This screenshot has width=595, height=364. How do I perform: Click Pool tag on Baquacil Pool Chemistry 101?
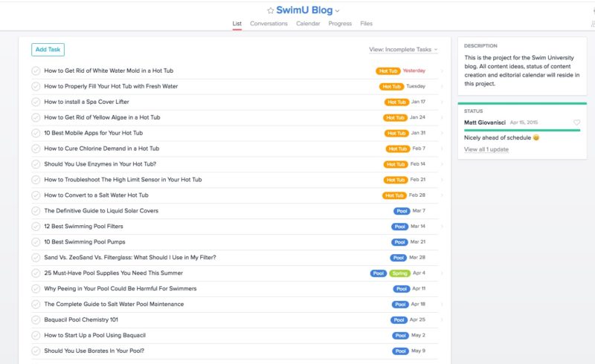tap(399, 320)
